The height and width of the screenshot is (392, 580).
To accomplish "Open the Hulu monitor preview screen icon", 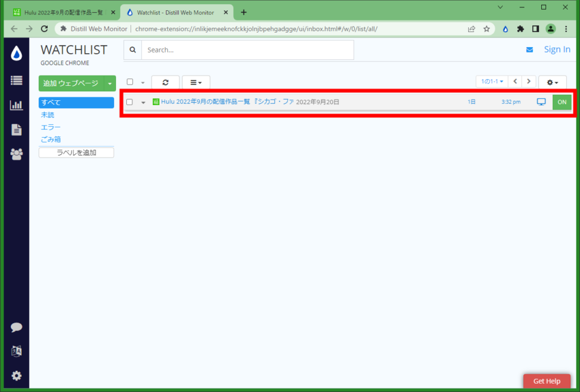I will pos(541,102).
